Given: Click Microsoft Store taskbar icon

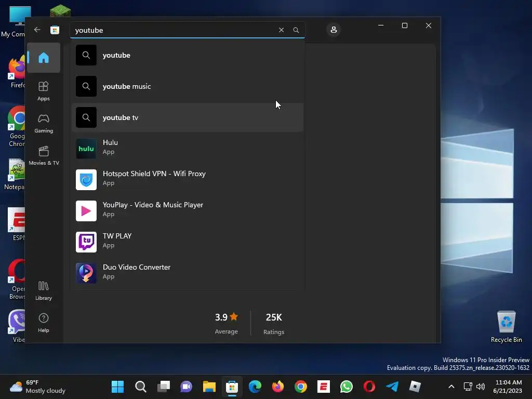Looking at the screenshot, I should pyautogui.click(x=232, y=387).
